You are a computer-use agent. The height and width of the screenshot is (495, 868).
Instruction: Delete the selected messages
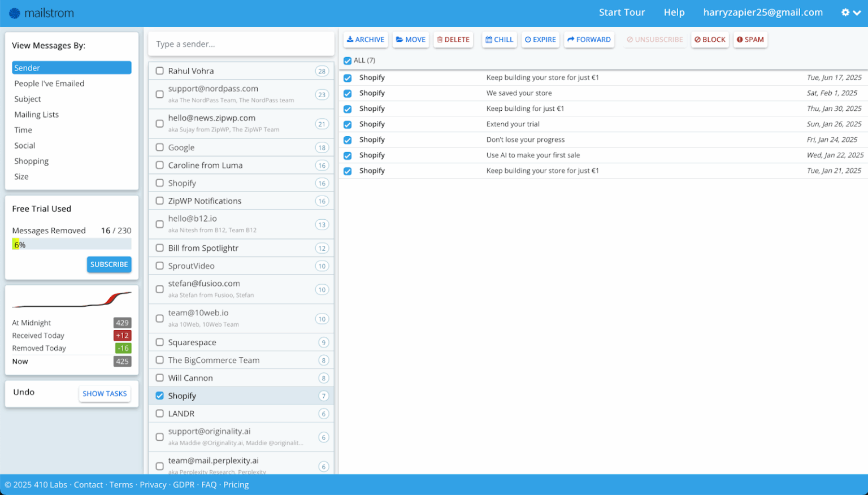click(x=453, y=40)
